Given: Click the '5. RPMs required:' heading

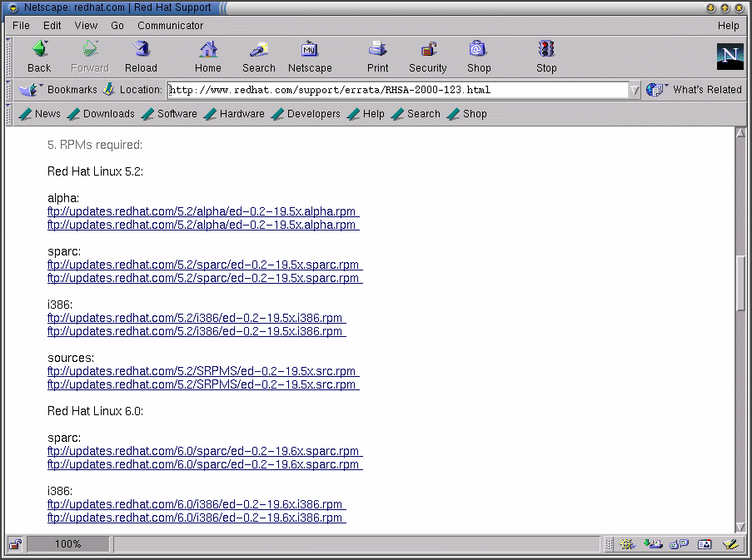Looking at the screenshot, I should [95, 145].
